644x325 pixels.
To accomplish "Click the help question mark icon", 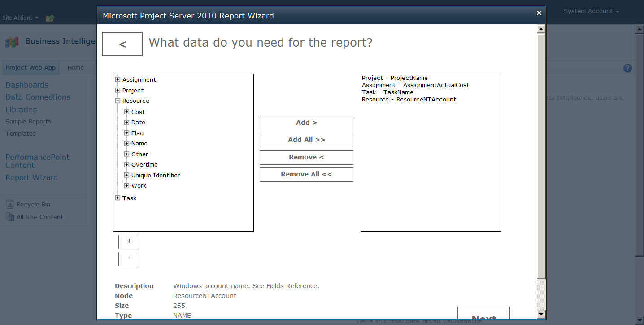I will pos(627,68).
